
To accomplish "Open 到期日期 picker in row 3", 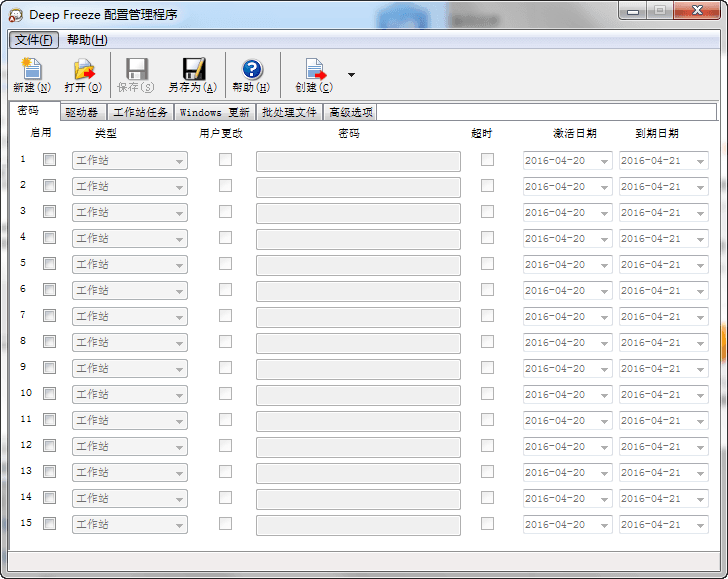I will pyautogui.click(x=663, y=213).
